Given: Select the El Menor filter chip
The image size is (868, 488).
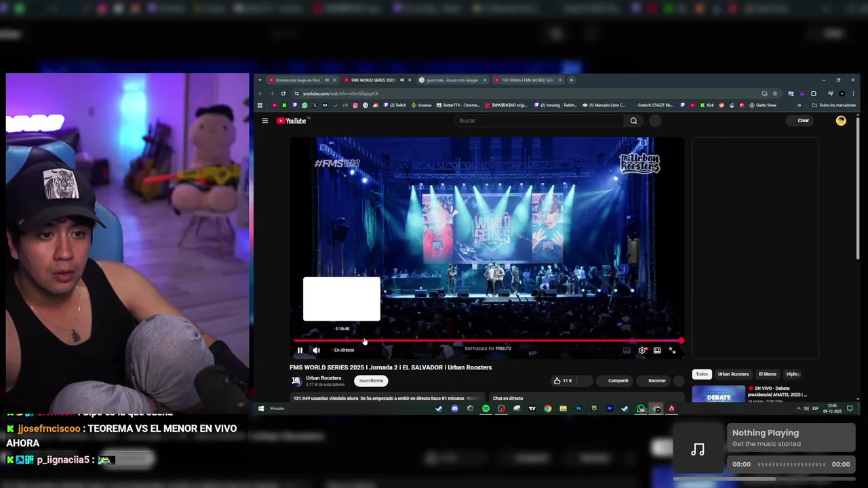Looking at the screenshot, I should point(768,374).
